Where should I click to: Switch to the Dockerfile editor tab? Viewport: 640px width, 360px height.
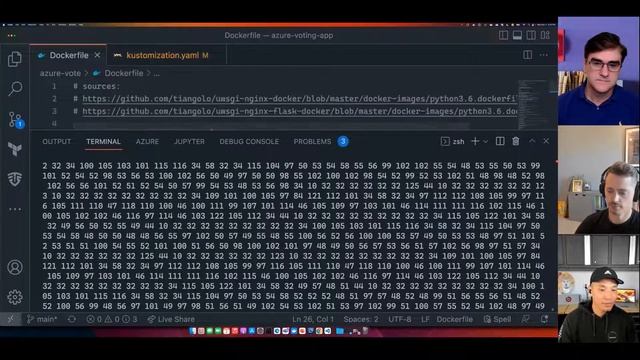pyautogui.click(x=69, y=55)
